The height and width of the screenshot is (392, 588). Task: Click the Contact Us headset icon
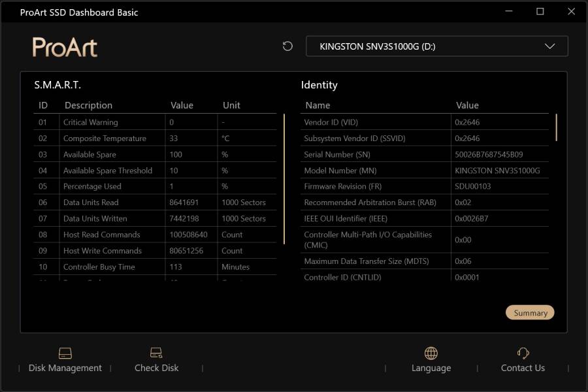click(523, 353)
